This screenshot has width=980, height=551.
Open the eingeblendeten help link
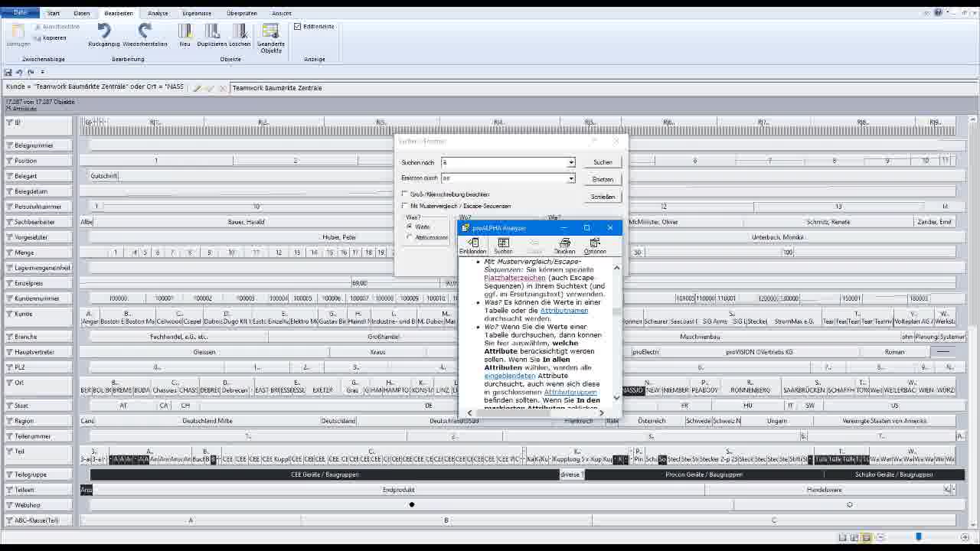click(509, 376)
